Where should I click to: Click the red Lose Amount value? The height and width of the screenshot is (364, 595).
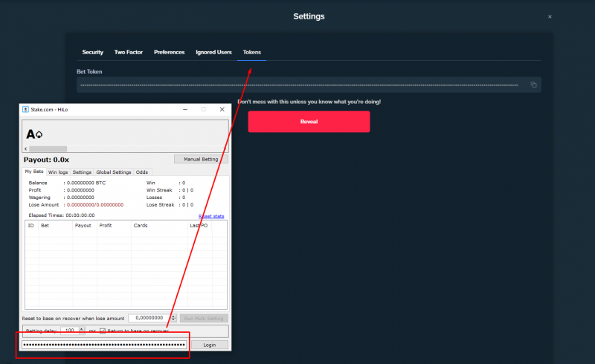[x=95, y=205]
